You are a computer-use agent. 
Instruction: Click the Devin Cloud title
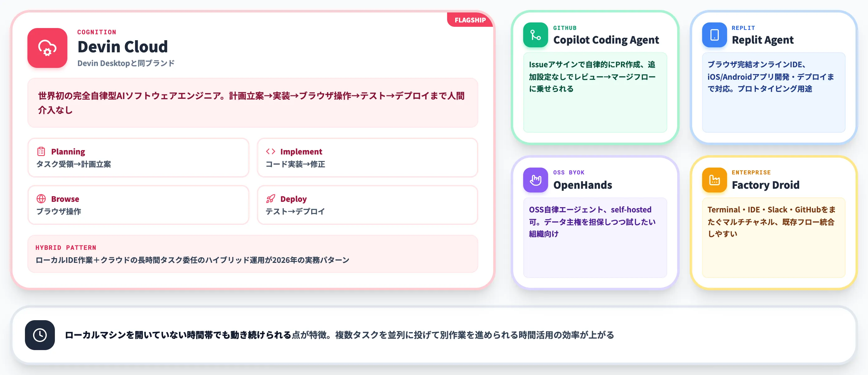[x=123, y=46]
